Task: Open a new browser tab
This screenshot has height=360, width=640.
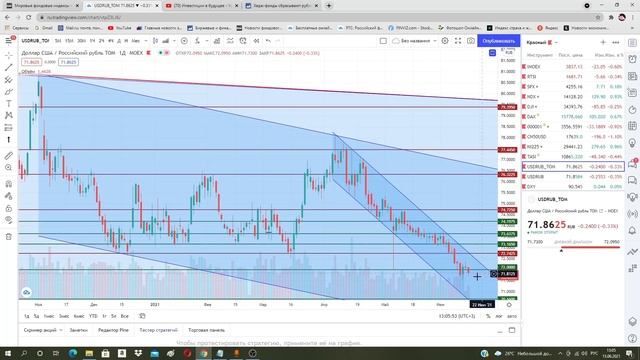Action: click(x=329, y=6)
